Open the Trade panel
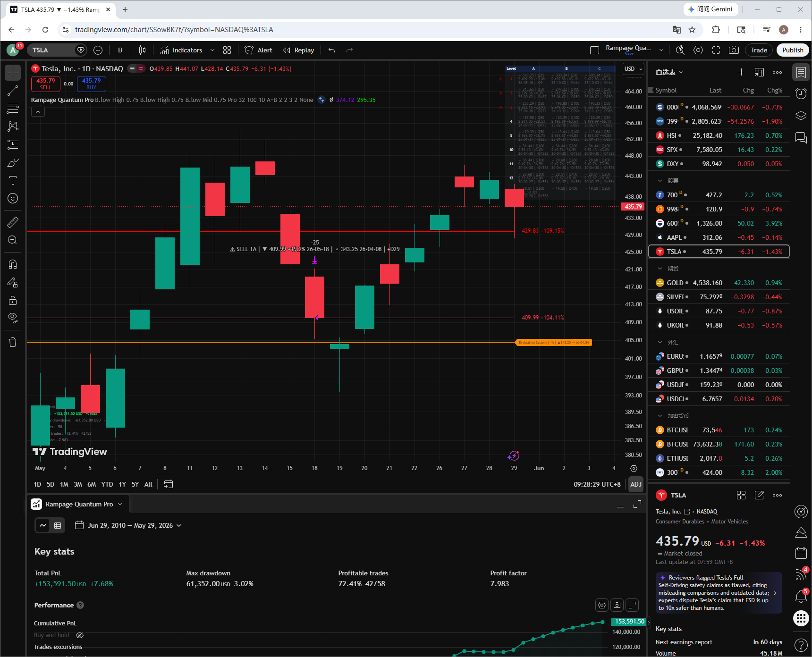The image size is (812, 657). coord(759,50)
